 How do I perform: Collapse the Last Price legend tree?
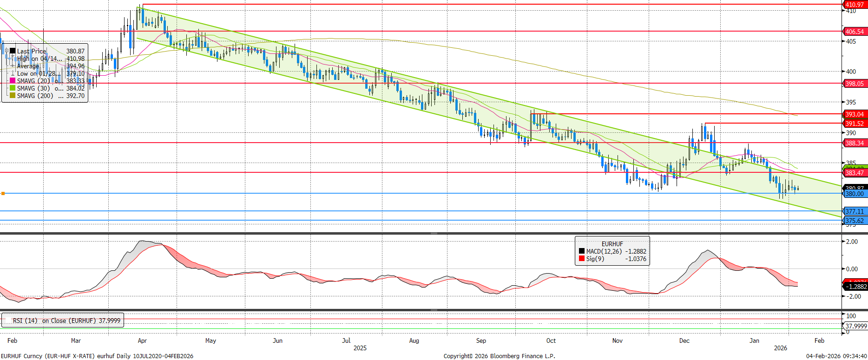click(x=6, y=51)
